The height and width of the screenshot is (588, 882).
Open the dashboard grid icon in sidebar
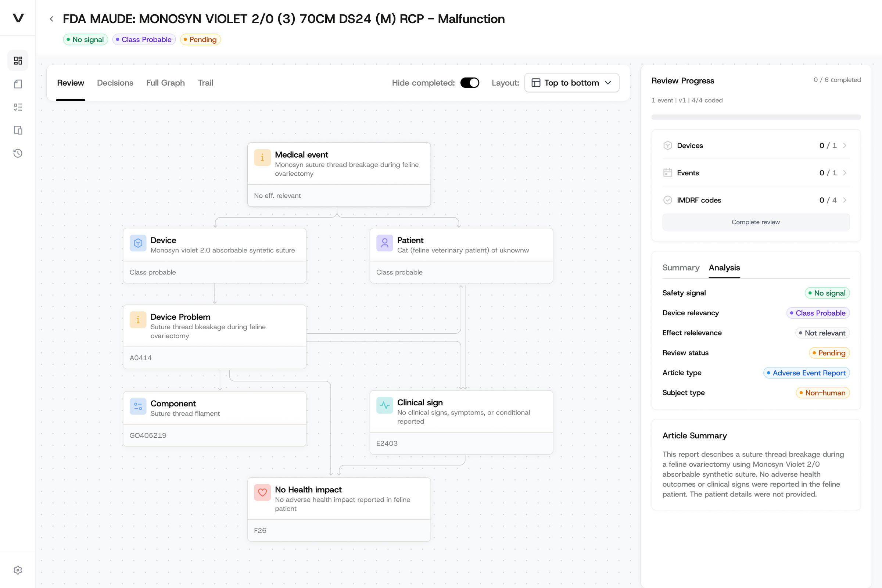tap(18, 60)
